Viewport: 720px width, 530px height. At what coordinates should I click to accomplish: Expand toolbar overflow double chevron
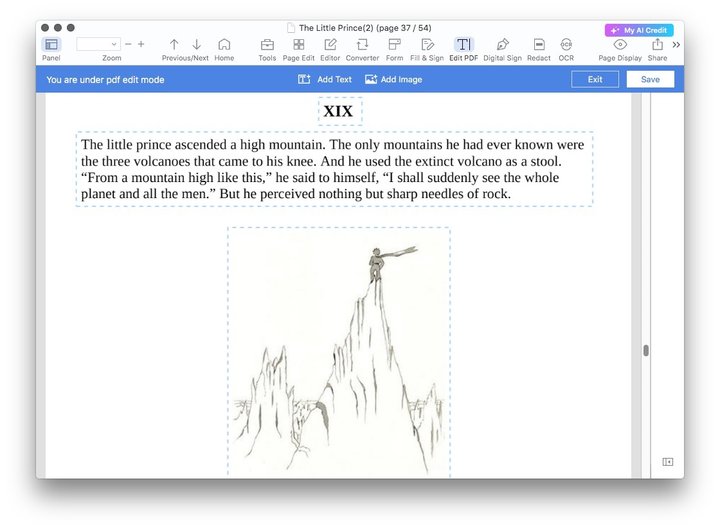676,45
